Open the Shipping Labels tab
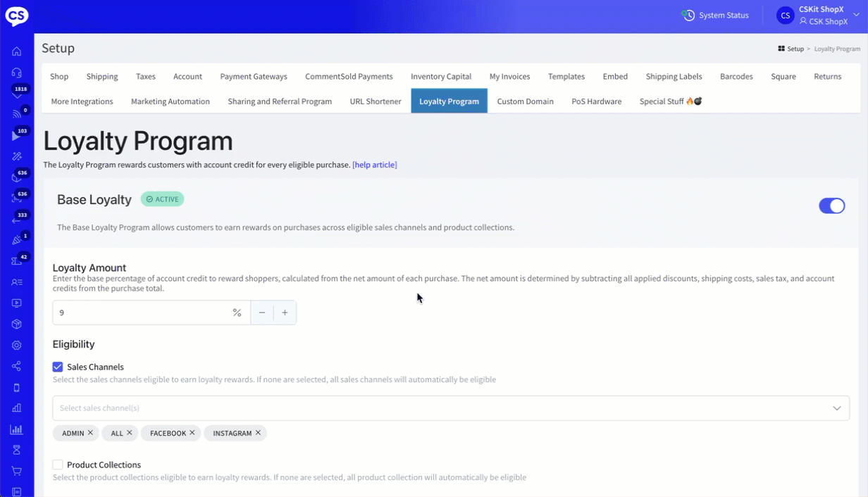Viewport: 868px width, 497px height. click(674, 77)
